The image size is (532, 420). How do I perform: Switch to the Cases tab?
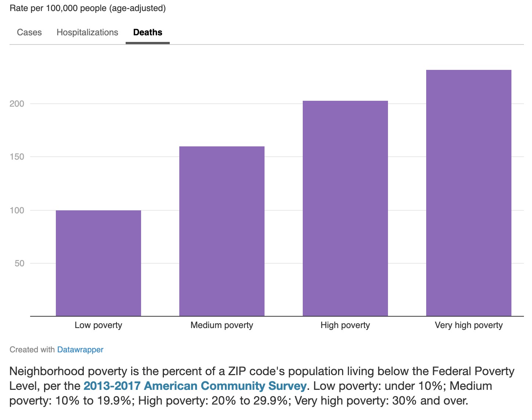point(29,32)
